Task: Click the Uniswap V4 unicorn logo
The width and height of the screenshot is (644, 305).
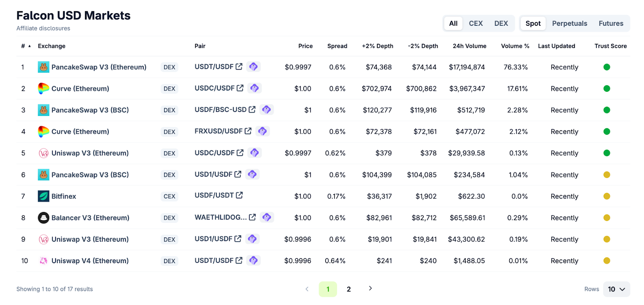Action: tap(43, 261)
